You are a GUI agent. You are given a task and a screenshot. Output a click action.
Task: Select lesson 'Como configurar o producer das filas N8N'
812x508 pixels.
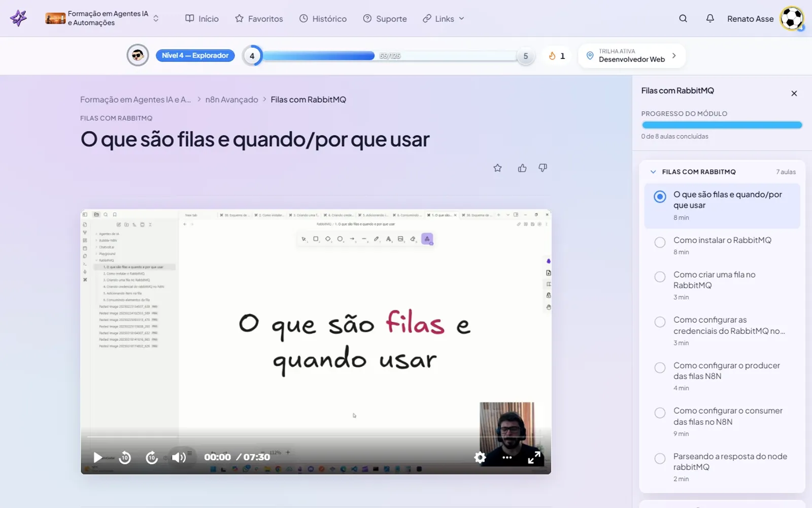point(722,376)
